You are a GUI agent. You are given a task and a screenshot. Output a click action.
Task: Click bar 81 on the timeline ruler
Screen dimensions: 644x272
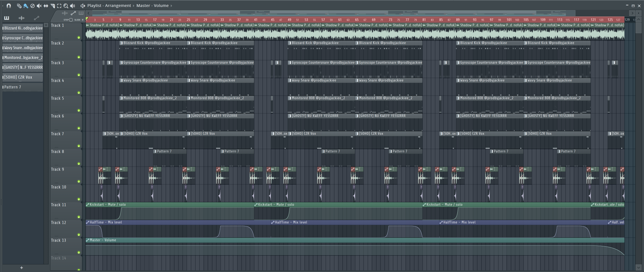point(424,20)
